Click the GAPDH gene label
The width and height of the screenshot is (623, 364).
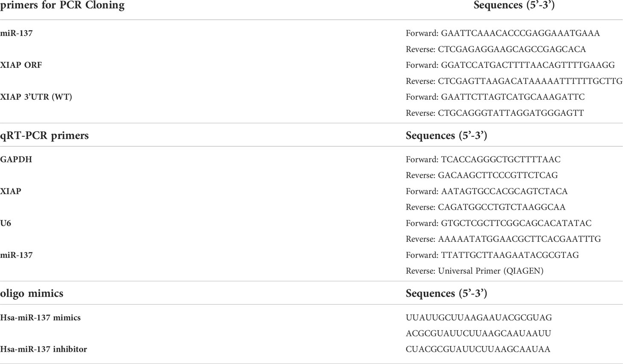(16, 159)
